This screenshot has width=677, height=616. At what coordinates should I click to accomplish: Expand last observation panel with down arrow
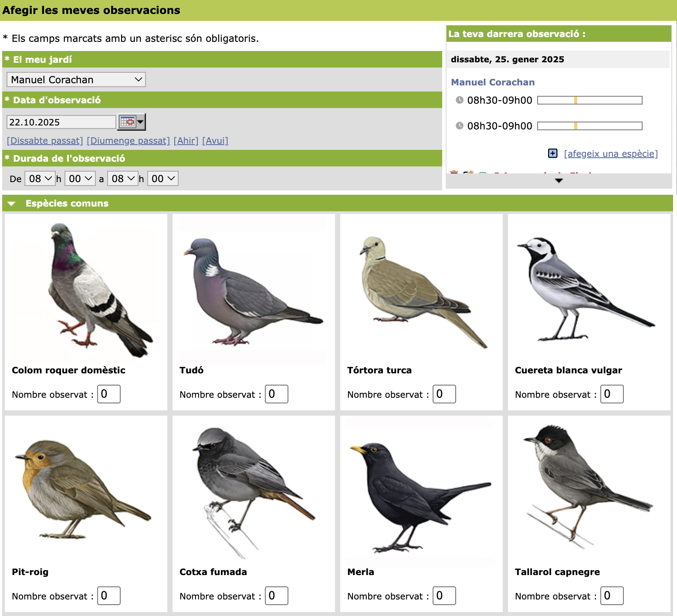tap(559, 180)
